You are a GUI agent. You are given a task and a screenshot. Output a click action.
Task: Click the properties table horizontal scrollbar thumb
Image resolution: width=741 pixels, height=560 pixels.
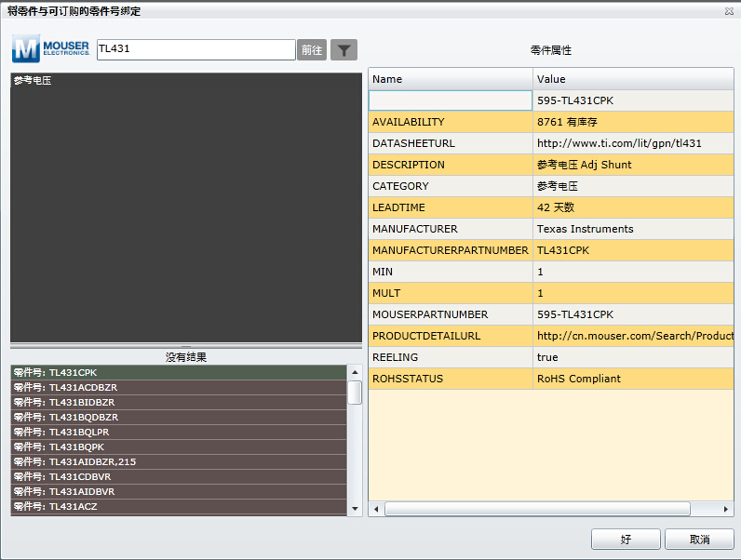537,509
